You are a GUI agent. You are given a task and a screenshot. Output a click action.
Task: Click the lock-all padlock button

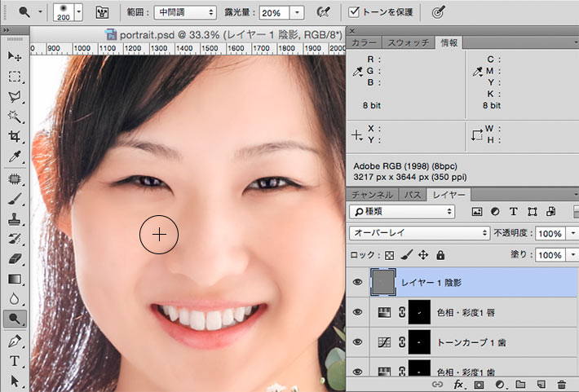(x=440, y=255)
